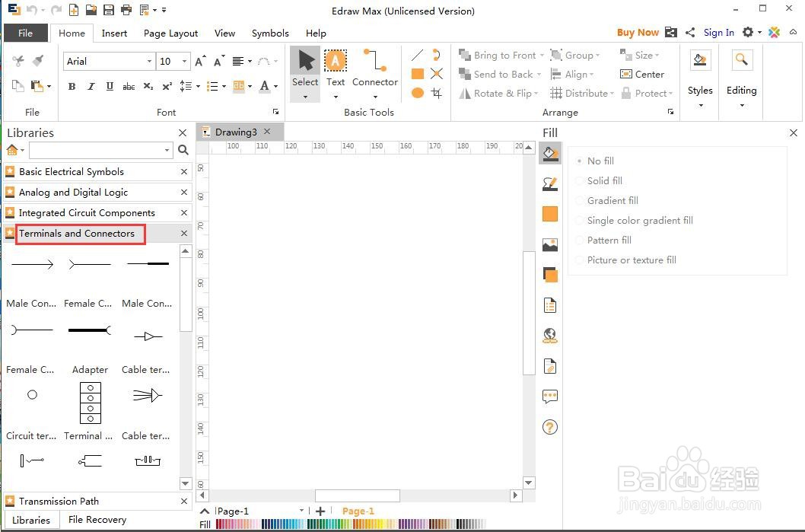Pick the line drawing tool
This screenshot has width=805, height=532.
(x=418, y=55)
